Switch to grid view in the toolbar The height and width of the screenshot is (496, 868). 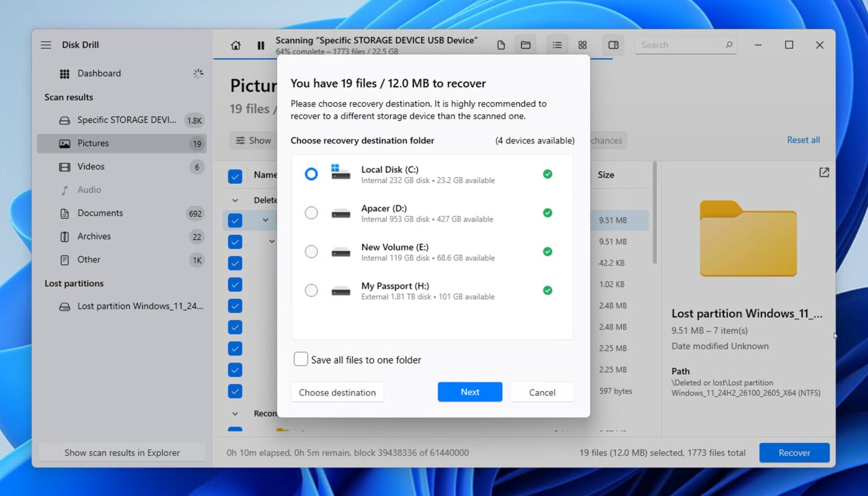(x=583, y=45)
